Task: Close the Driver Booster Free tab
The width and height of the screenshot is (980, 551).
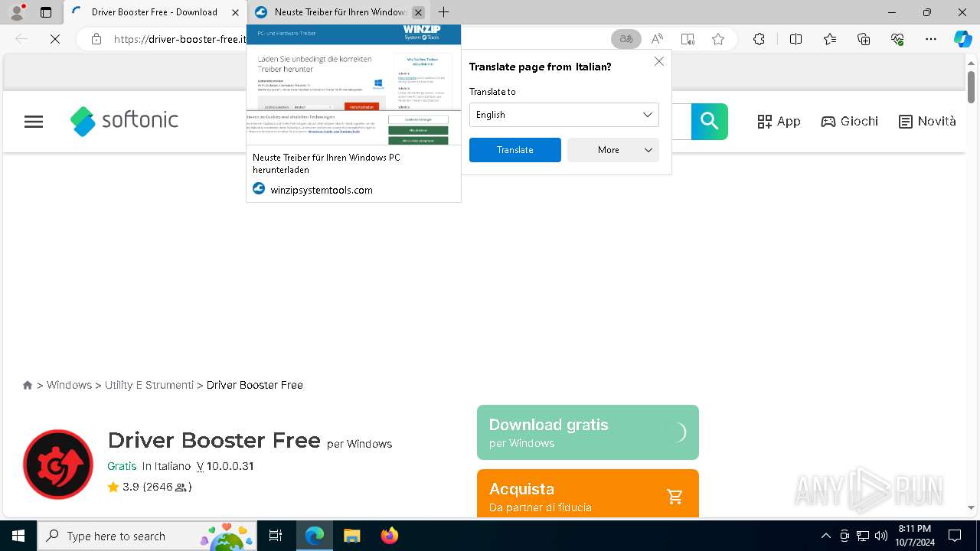Action: click(x=235, y=12)
